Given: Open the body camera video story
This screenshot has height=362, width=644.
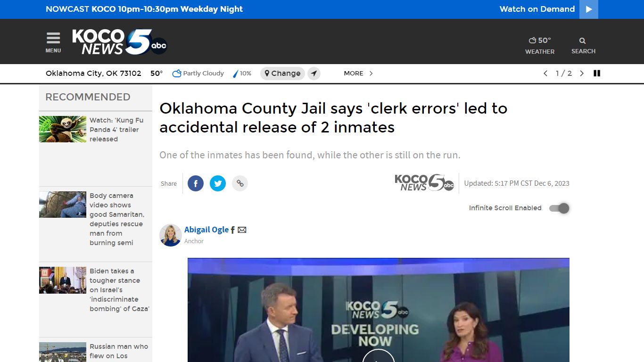Looking at the screenshot, I should click(x=117, y=219).
